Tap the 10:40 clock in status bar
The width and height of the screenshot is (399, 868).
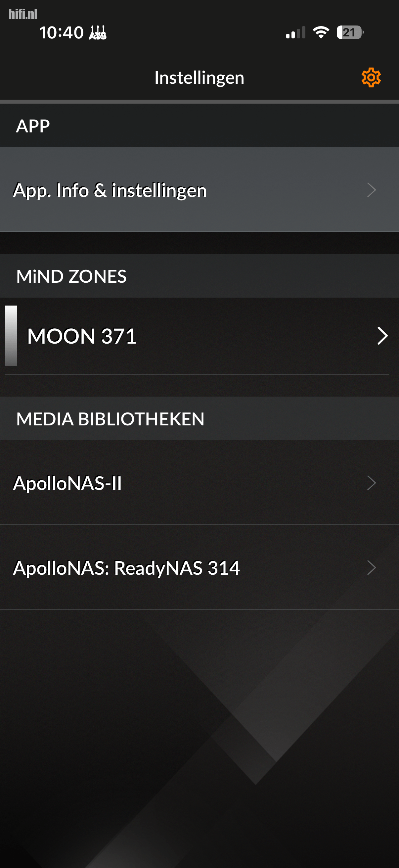click(61, 33)
